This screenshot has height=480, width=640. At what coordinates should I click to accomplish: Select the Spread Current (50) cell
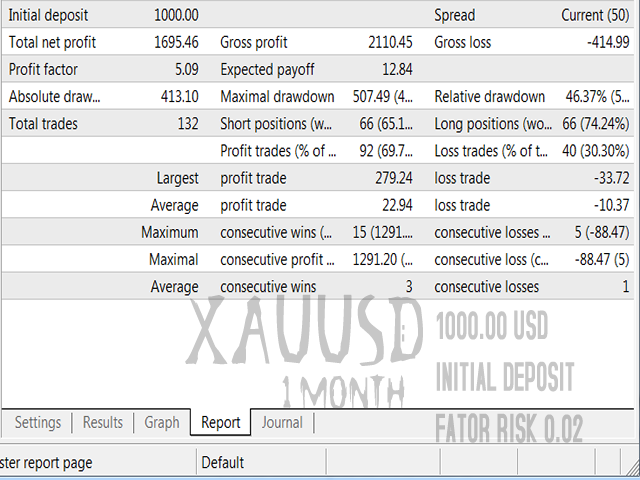(595, 15)
